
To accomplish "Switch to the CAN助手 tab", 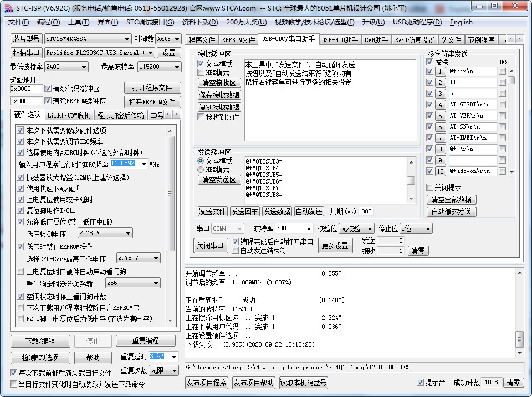I will [x=376, y=40].
